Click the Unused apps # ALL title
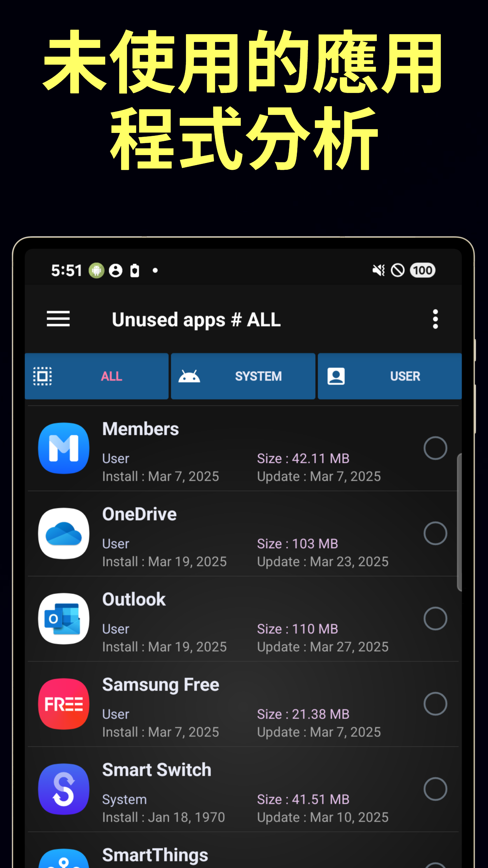The height and width of the screenshot is (868, 488). 196,320
